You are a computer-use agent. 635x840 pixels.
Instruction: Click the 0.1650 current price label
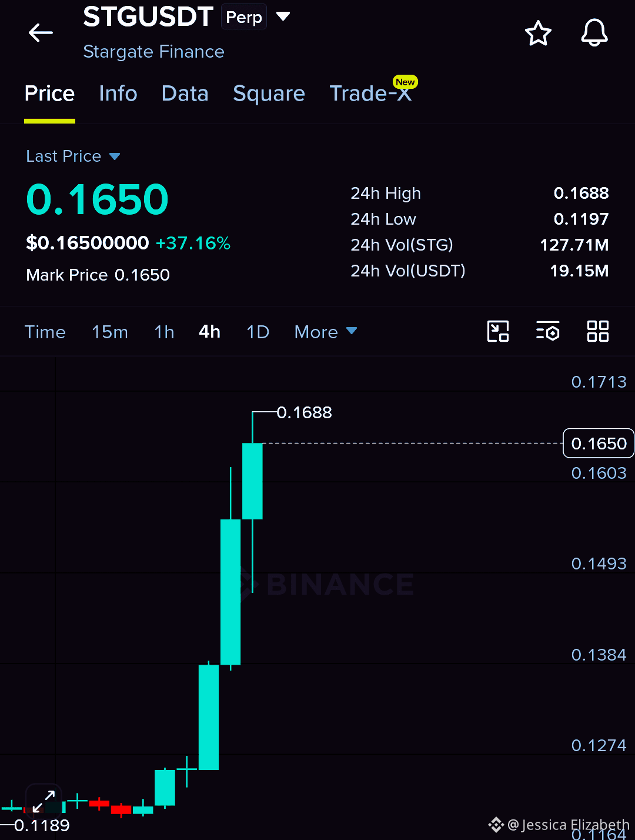(x=599, y=444)
